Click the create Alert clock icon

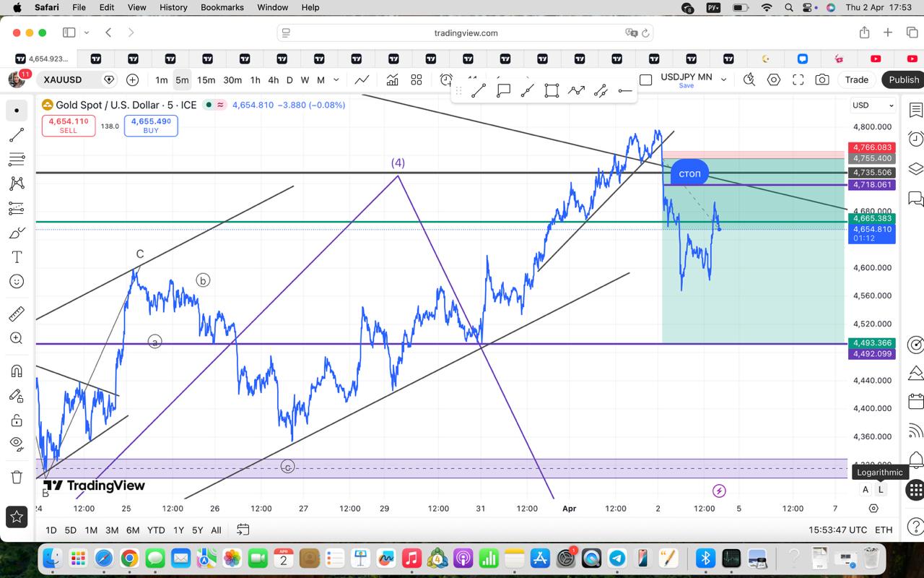446,79
